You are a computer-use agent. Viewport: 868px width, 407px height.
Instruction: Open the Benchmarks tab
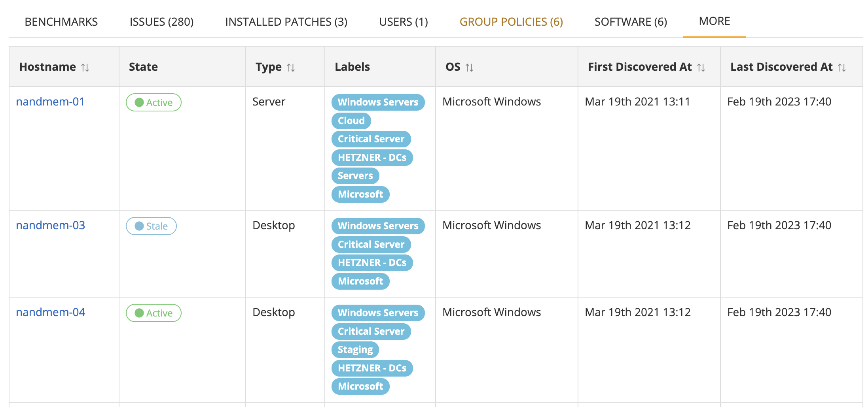click(61, 22)
